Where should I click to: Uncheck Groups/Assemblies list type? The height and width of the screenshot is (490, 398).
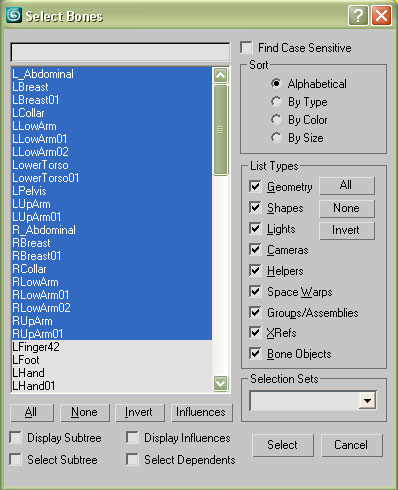point(255,313)
